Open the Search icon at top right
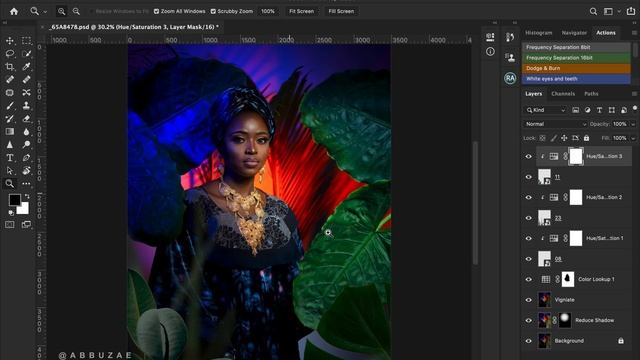 593,11
